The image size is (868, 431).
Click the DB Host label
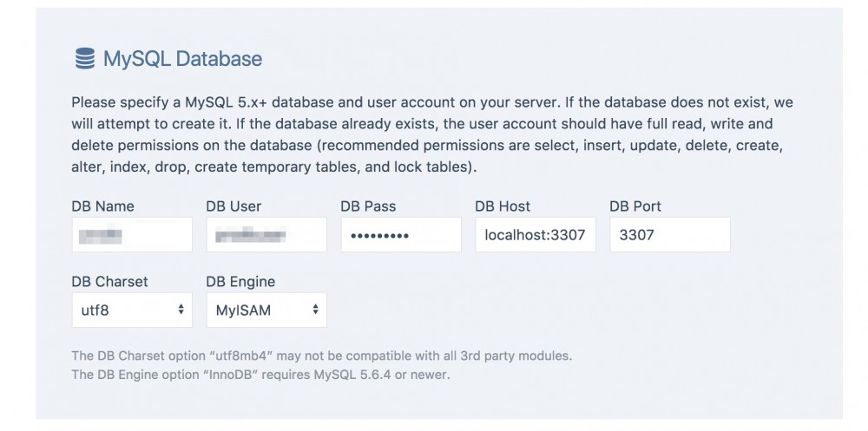(x=503, y=206)
